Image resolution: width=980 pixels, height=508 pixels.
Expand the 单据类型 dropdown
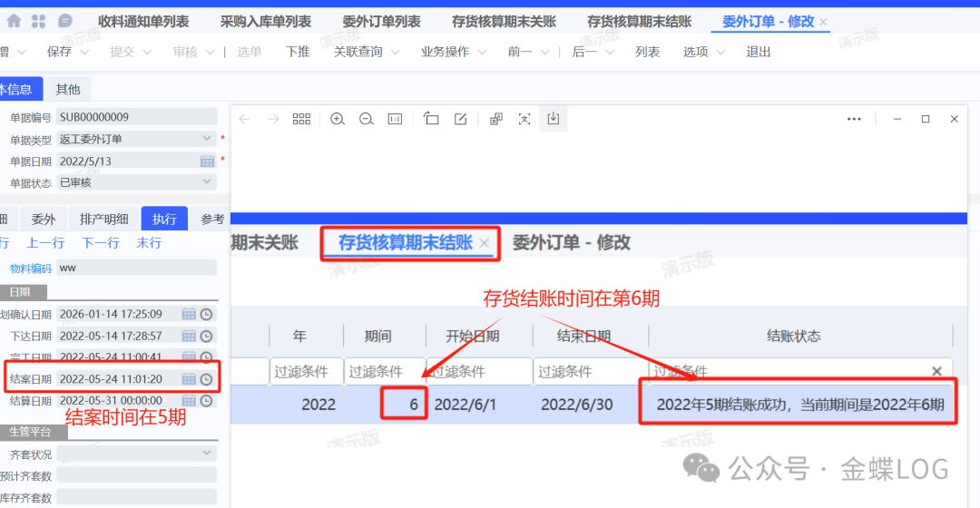tap(208, 139)
